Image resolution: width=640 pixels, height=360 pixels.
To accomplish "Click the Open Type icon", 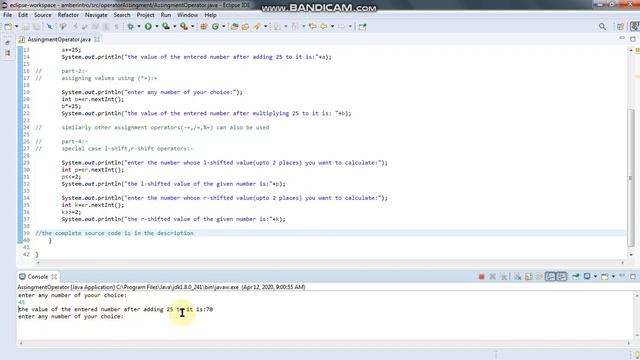I will coord(234,27).
